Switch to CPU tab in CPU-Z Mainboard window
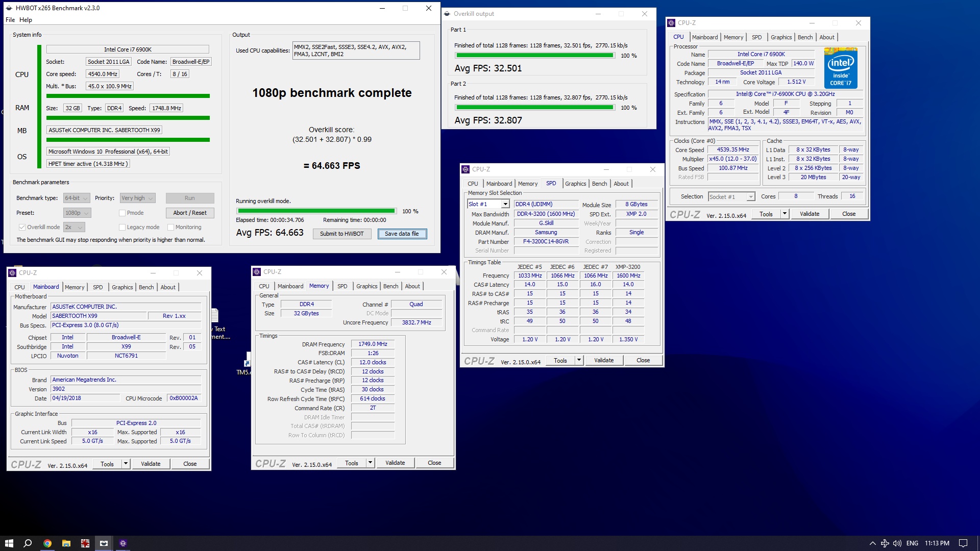This screenshot has width=980, height=551. [19, 287]
